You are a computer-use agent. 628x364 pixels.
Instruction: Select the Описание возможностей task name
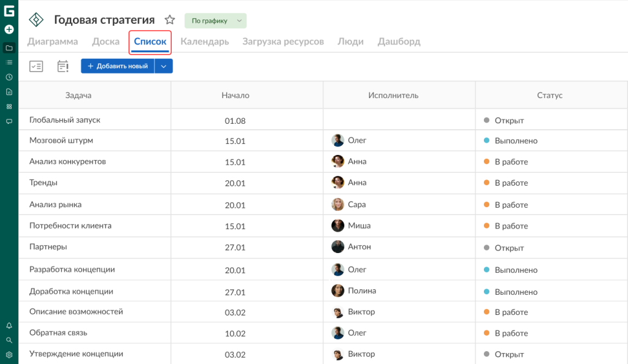pos(76,311)
